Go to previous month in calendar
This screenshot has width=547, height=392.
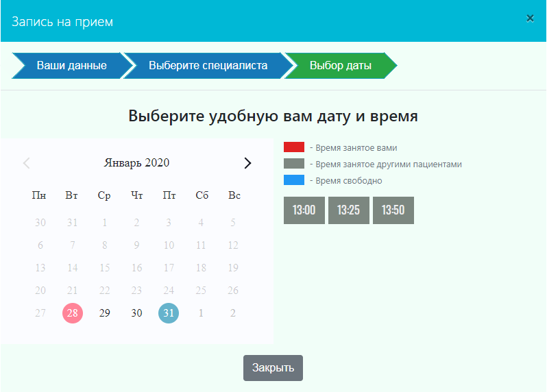[x=27, y=163]
